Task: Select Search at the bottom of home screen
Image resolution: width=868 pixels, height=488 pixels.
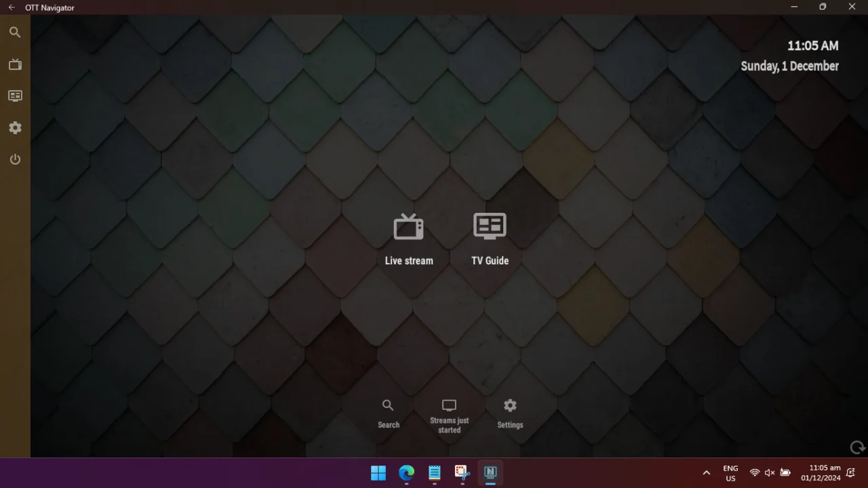Action: pyautogui.click(x=388, y=413)
